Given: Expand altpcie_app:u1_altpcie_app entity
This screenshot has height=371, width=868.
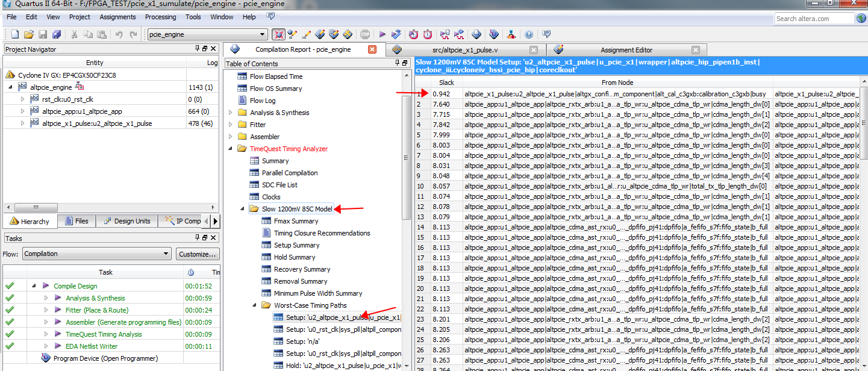Looking at the screenshot, I should point(23,111).
